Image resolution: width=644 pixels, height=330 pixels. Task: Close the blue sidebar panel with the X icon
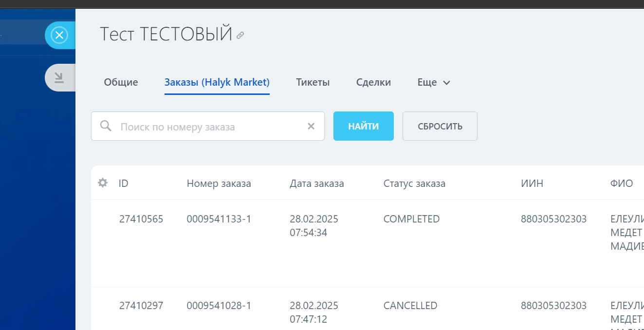pos(60,35)
